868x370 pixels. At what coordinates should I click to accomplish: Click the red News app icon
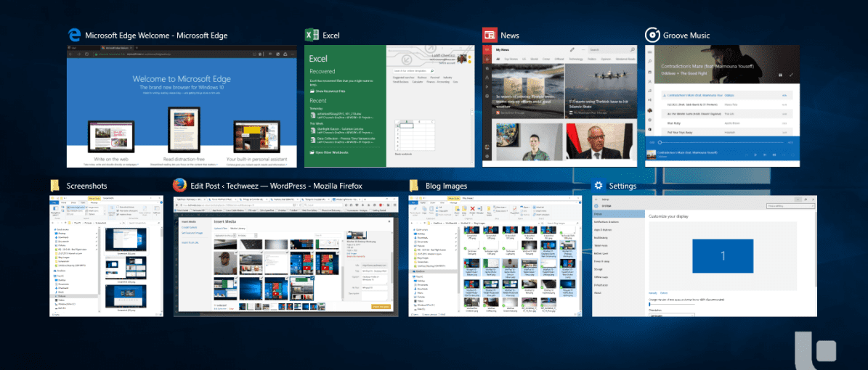pyautogui.click(x=489, y=35)
